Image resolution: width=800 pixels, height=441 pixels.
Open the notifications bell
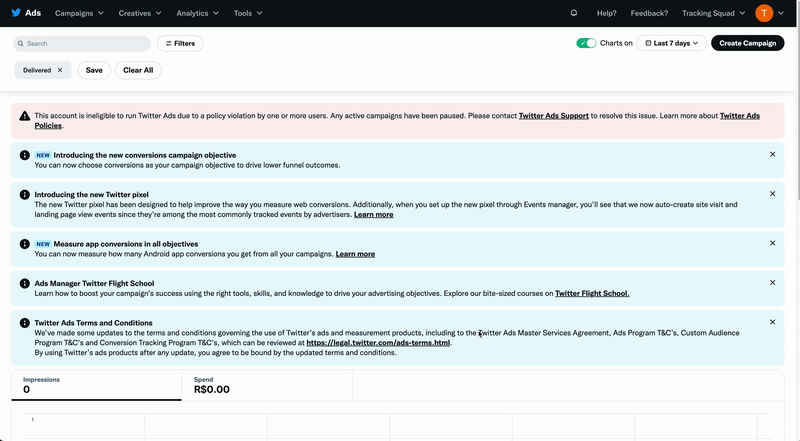coord(574,13)
